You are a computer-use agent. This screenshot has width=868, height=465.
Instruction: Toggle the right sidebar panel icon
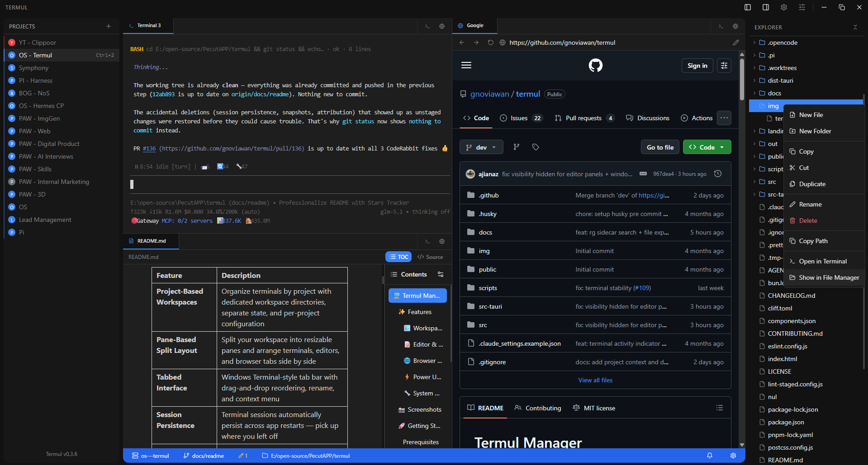[x=766, y=7]
